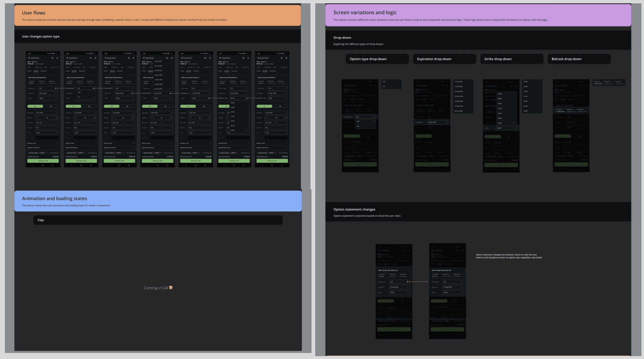Select green Buy segment in rightmost user-flow mockup

264,106
